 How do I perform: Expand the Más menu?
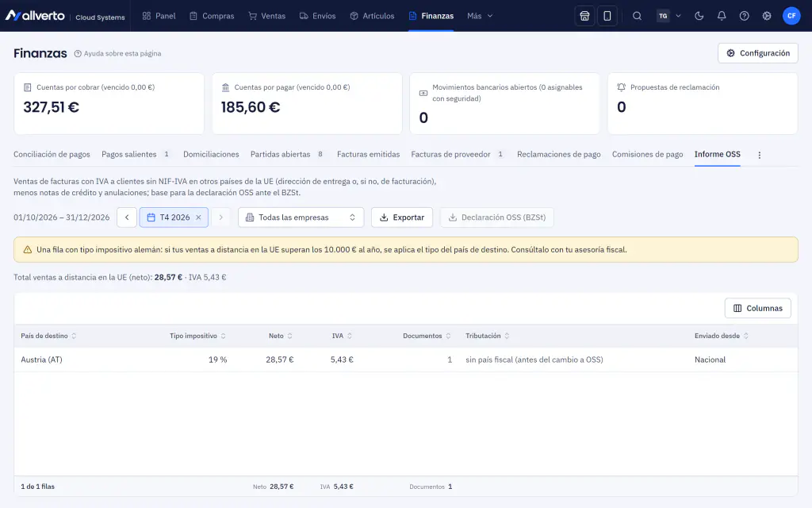tap(480, 16)
